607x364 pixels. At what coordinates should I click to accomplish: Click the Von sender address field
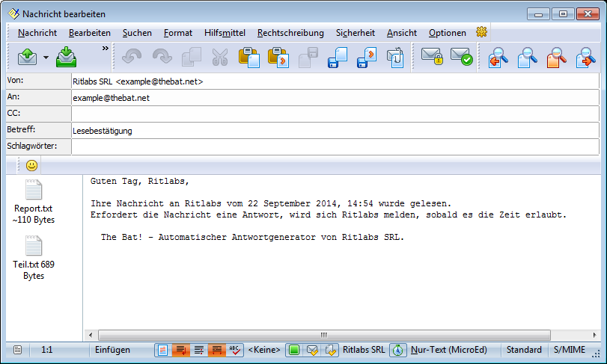click(x=335, y=81)
